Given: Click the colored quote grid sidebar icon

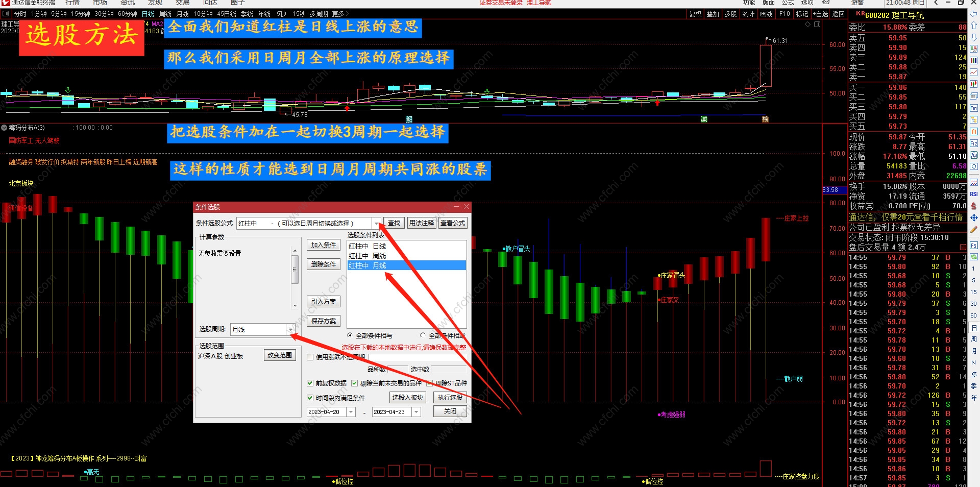Looking at the screenshot, I should (x=974, y=60).
